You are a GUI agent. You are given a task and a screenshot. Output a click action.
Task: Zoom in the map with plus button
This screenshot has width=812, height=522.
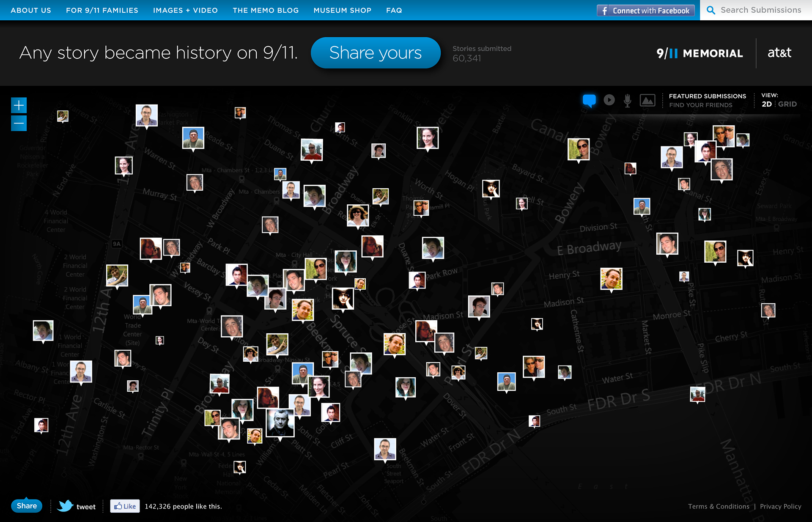tap(19, 105)
